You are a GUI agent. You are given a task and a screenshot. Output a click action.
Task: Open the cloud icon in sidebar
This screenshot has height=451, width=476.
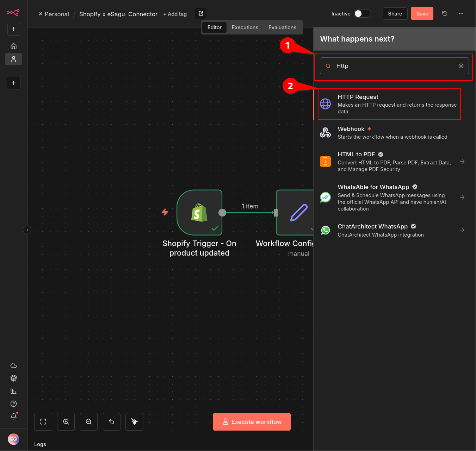pyautogui.click(x=13, y=366)
